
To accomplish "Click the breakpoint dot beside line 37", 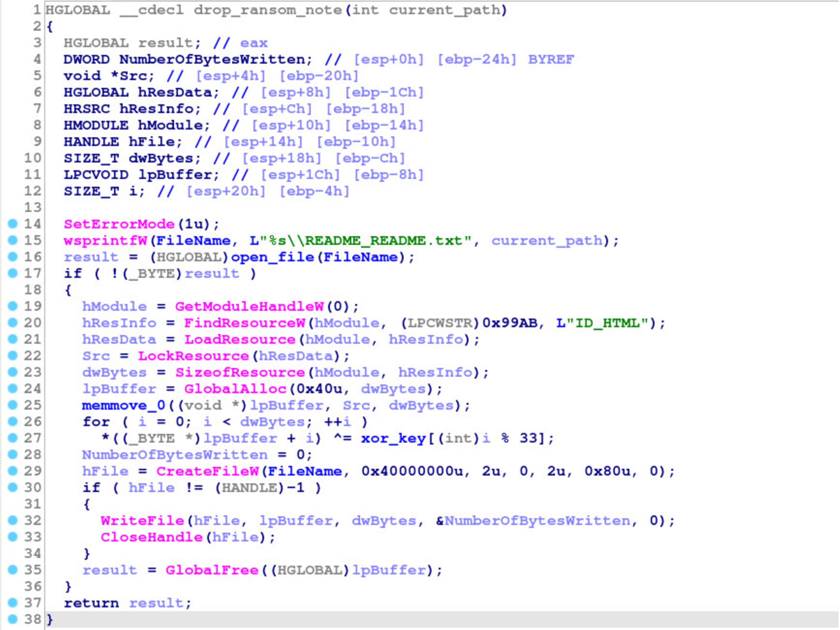I will click(x=13, y=603).
